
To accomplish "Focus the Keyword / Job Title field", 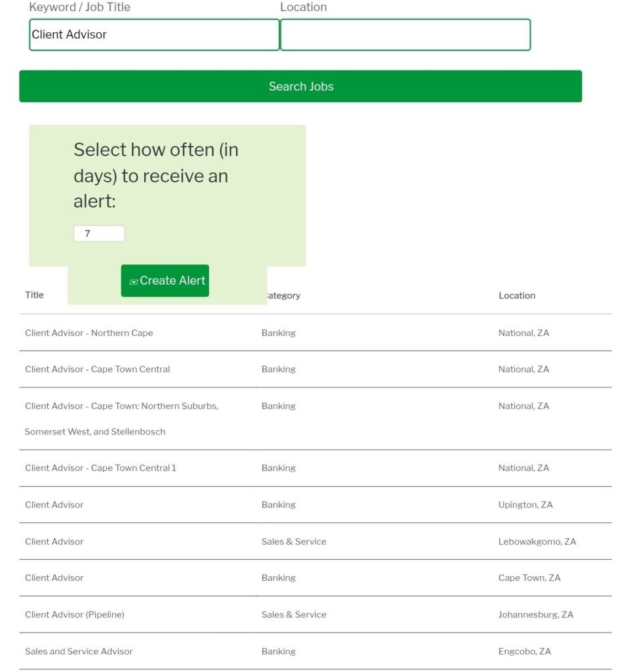I will pyautogui.click(x=154, y=35).
